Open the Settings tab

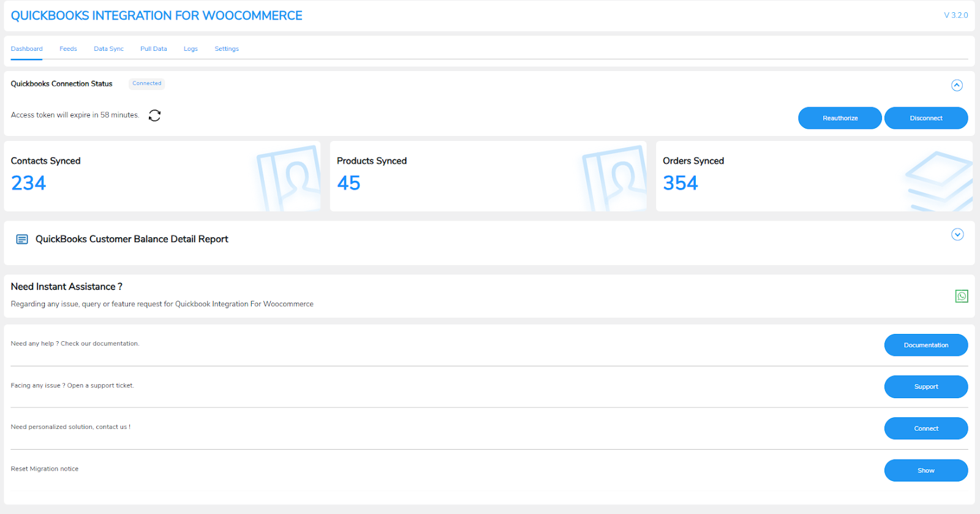point(227,49)
